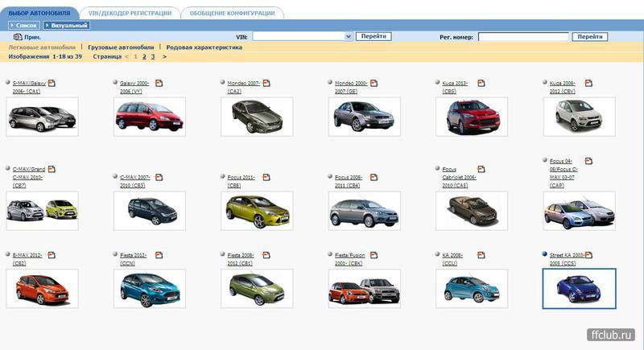This screenshot has height=350, width=644.
Task: Select blue Fiesta 2012- thumbnail
Action: [x=150, y=289]
